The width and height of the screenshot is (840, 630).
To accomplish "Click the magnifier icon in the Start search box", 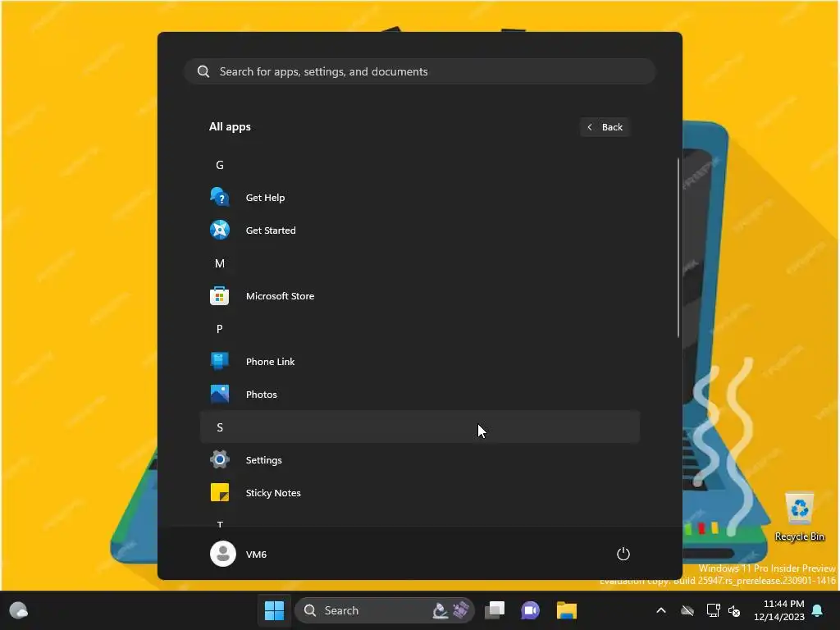I will [x=203, y=71].
